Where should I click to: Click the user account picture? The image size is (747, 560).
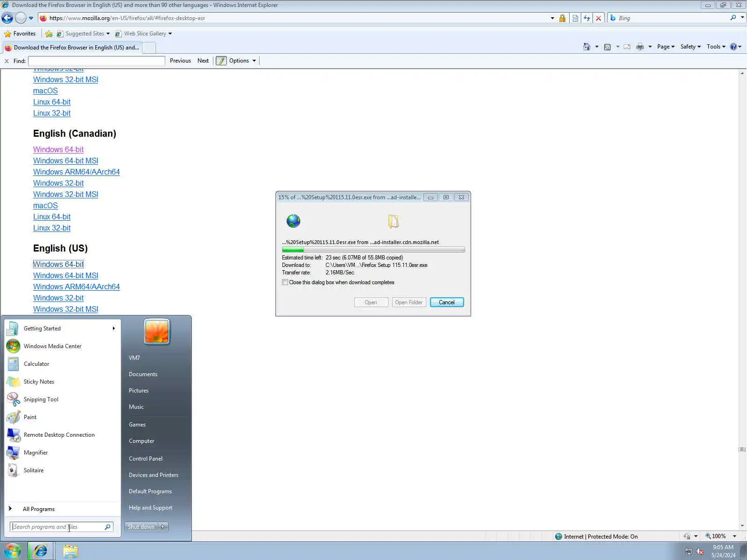pos(157,331)
